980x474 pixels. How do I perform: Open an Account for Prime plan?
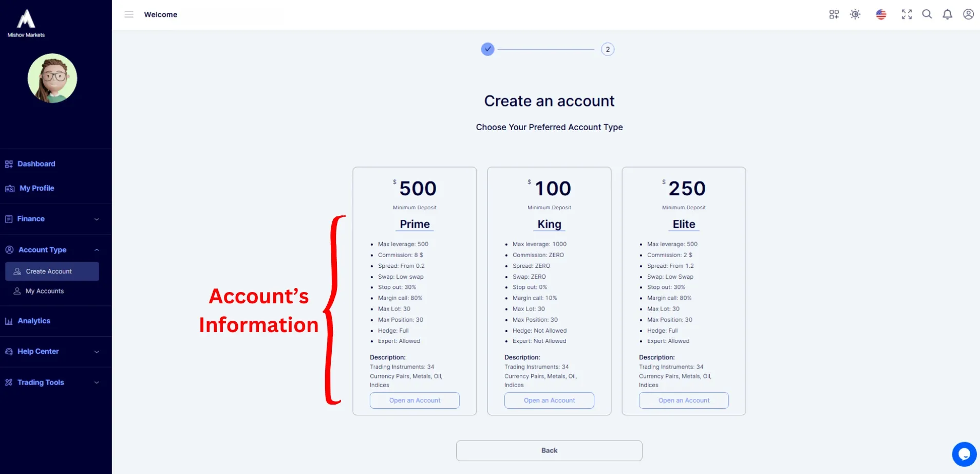coord(414,400)
